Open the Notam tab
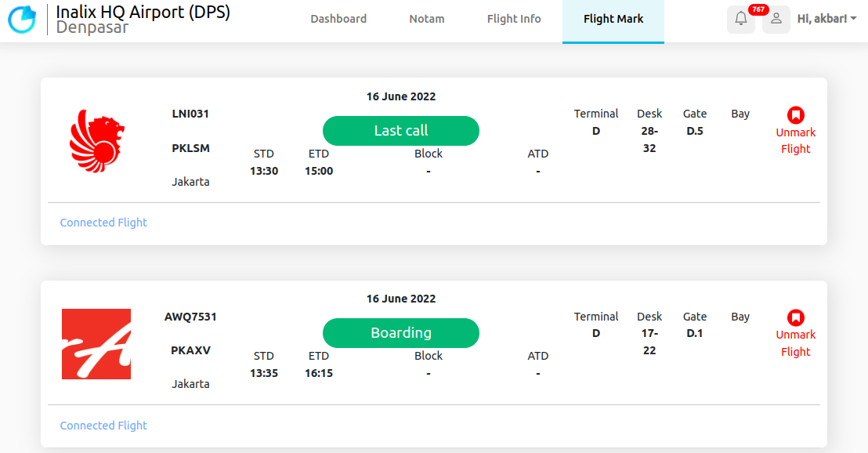The height and width of the screenshot is (453, 868). 426,19
